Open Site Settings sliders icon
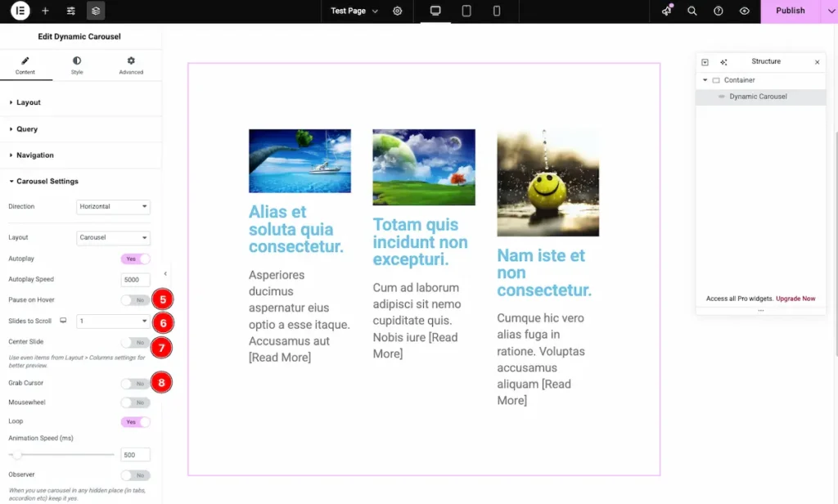 pyautogui.click(x=71, y=11)
